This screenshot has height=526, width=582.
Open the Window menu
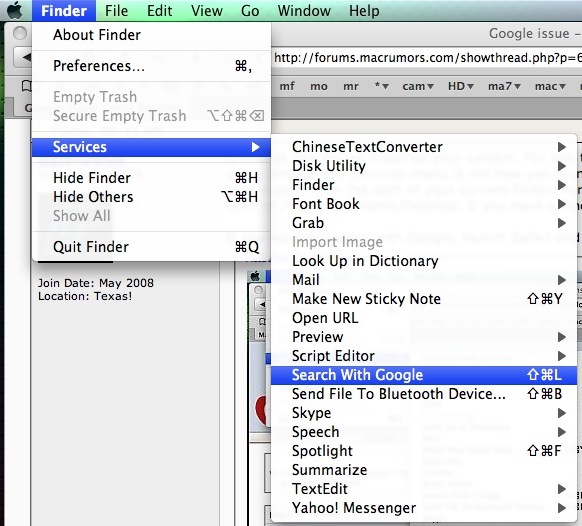tap(304, 11)
